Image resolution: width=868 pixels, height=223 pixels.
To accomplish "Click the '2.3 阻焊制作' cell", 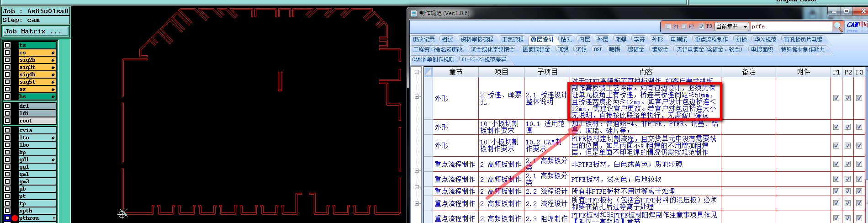I will click(547, 218).
